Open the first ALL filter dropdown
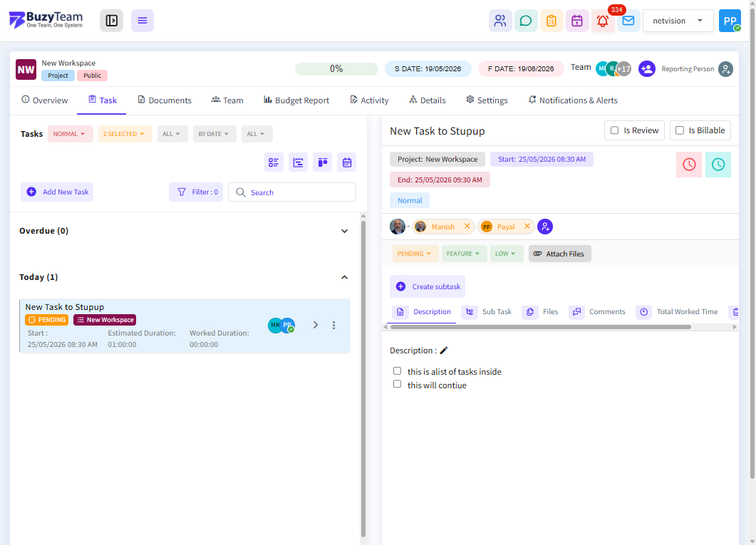 click(172, 134)
